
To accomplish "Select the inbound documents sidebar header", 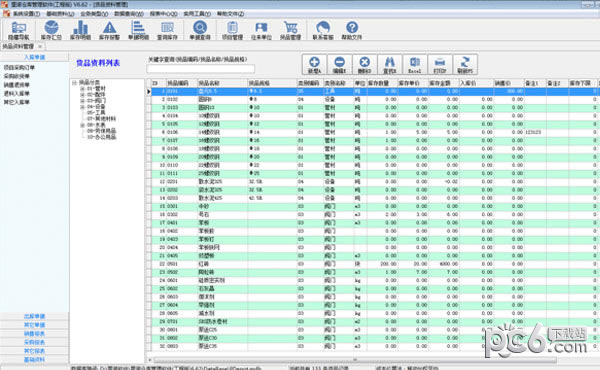I will click(x=34, y=57).
